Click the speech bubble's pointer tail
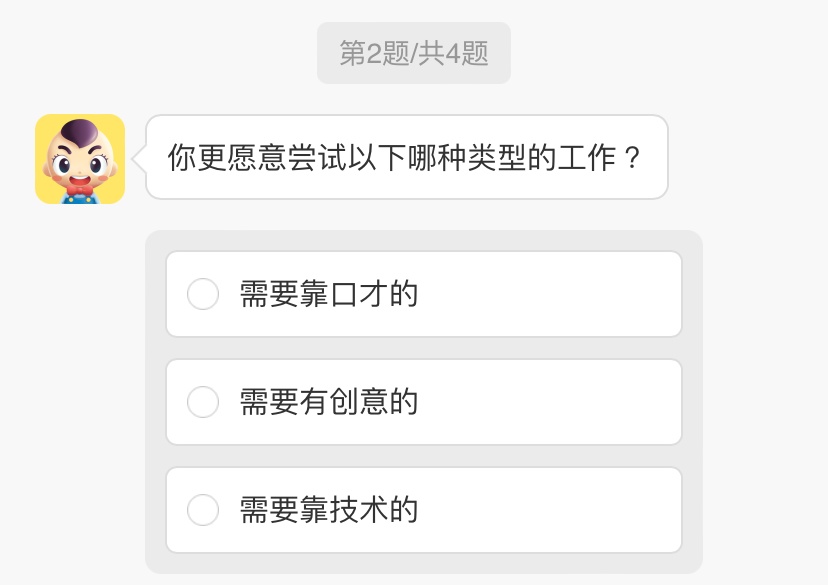Image resolution: width=828 pixels, height=585 pixels. [x=141, y=157]
